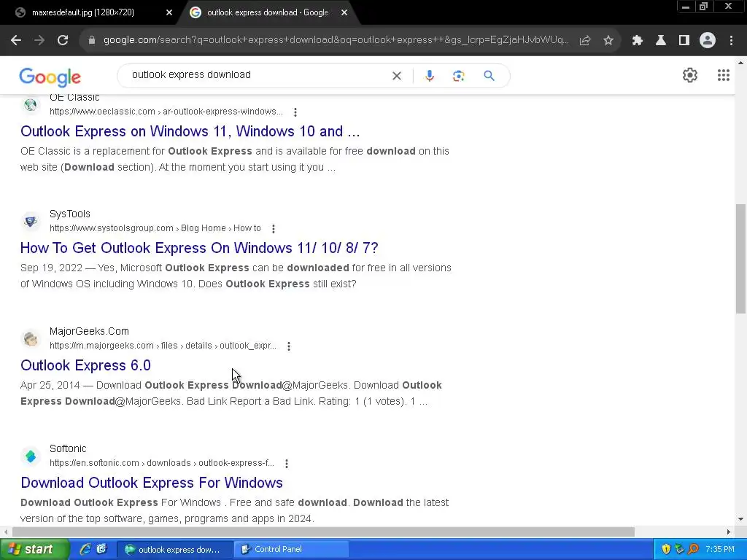
Task: Click the second quick launch icon
Action: tap(101, 549)
